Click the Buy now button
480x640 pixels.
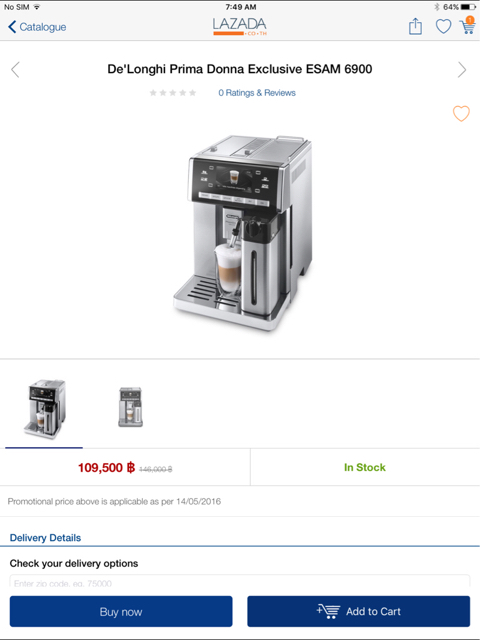tap(121, 611)
